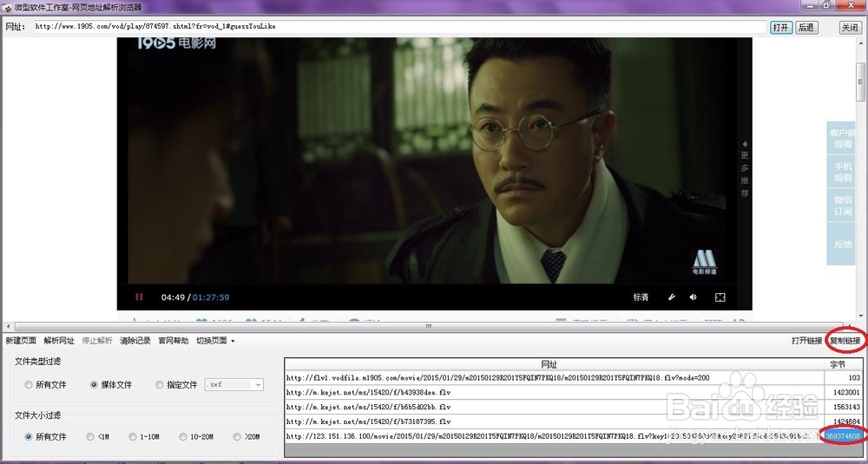Click the 369374608 byte size cell
868x464 pixels.
point(843,436)
